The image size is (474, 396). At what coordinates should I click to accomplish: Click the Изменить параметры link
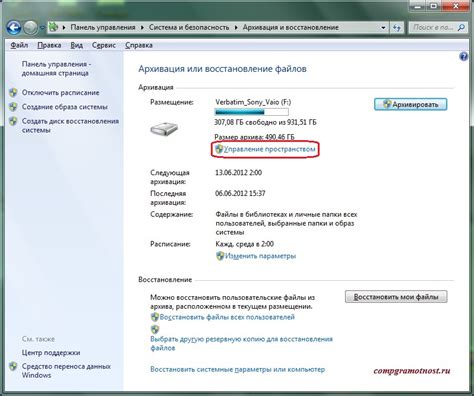[260, 256]
